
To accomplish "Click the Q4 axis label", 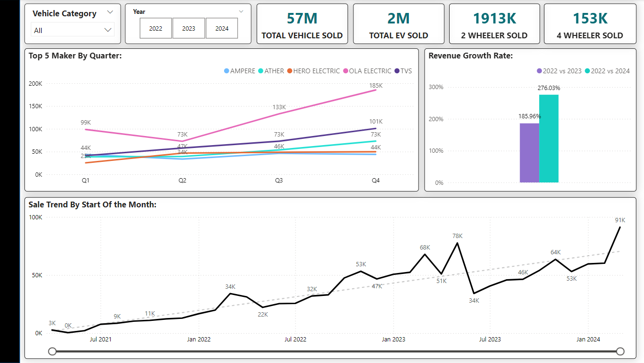I will pyautogui.click(x=376, y=181).
